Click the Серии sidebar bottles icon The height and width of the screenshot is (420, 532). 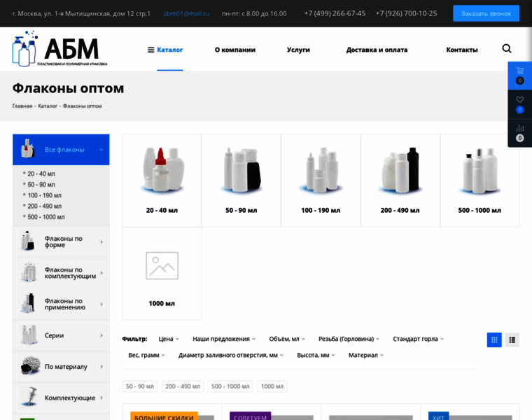click(29, 335)
